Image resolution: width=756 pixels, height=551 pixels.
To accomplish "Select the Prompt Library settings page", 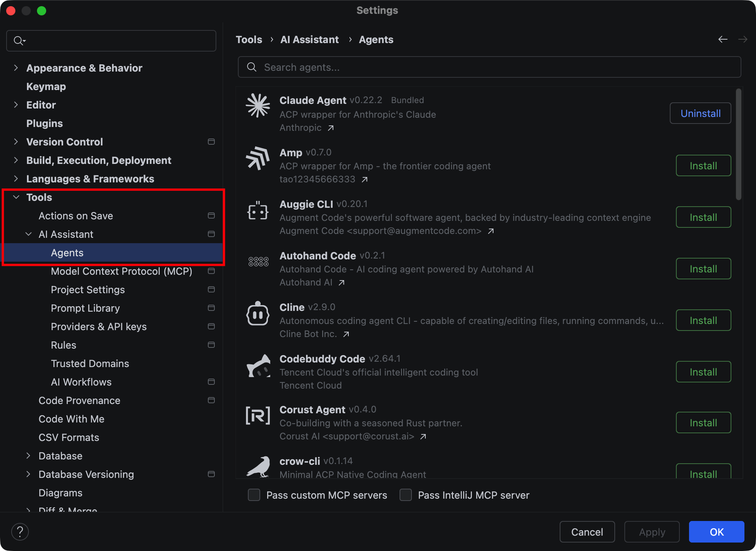I will [85, 308].
